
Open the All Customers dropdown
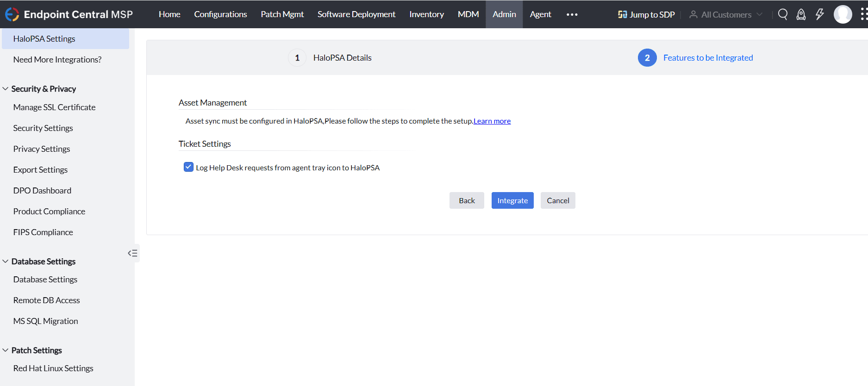[x=726, y=14]
